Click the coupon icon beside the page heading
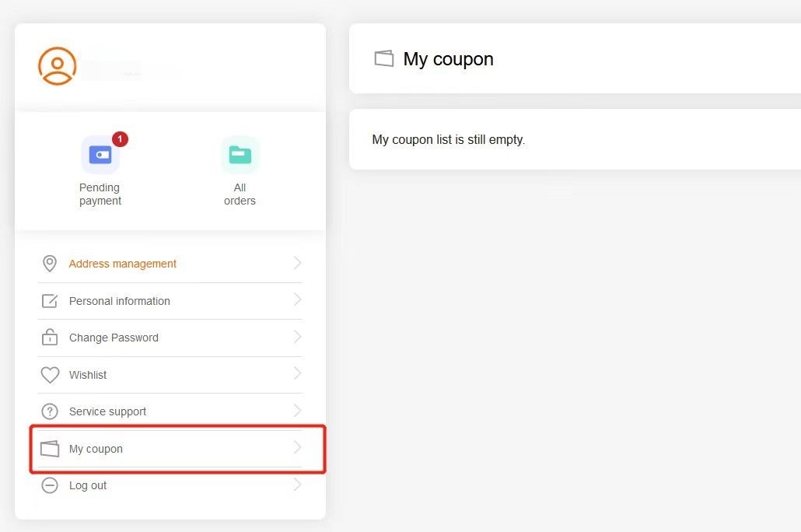 (x=384, y=58)
